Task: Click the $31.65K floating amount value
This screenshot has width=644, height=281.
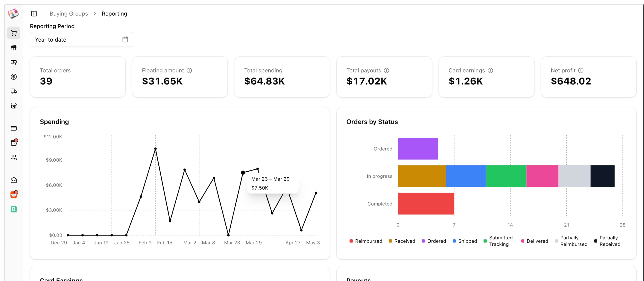Action: pyautogui.click(x=162, y=81)
